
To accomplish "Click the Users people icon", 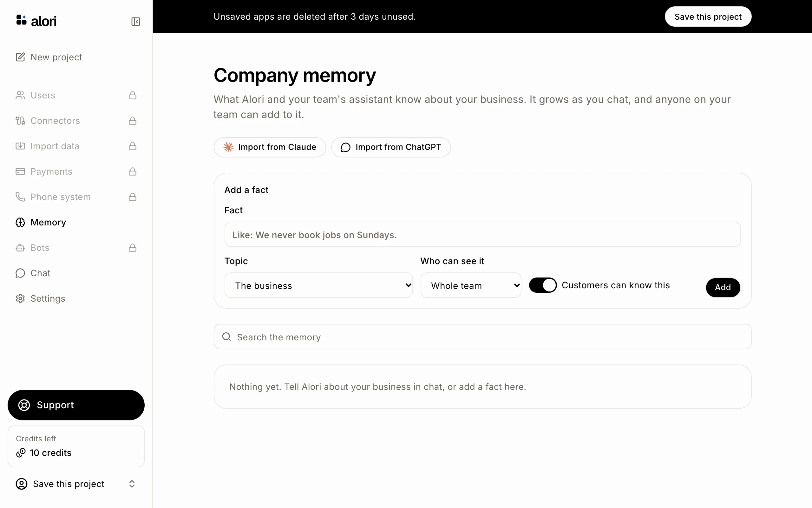I will (21, 96).
